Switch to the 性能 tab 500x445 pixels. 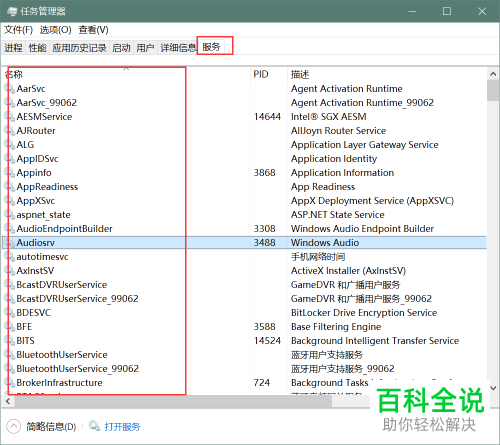coord(37,48)
